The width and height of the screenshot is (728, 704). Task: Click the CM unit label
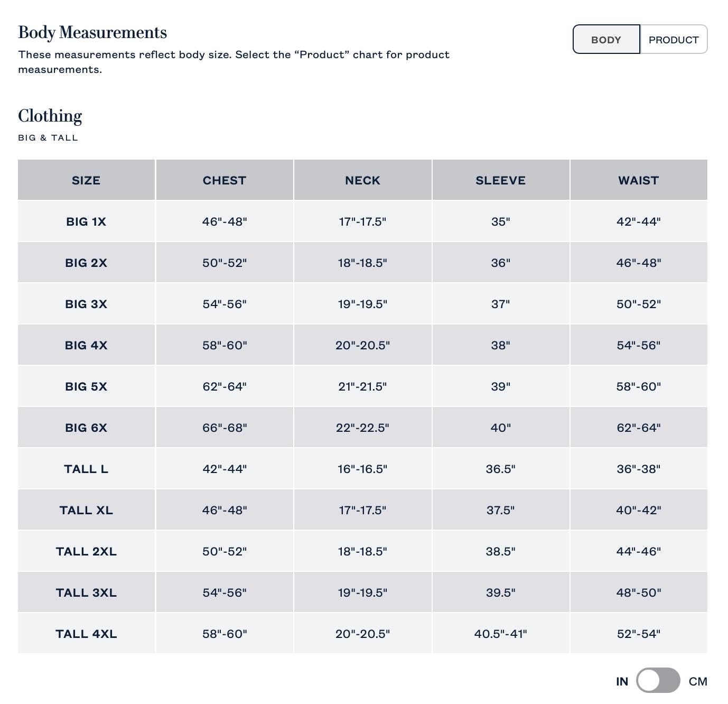pos(698,681)
